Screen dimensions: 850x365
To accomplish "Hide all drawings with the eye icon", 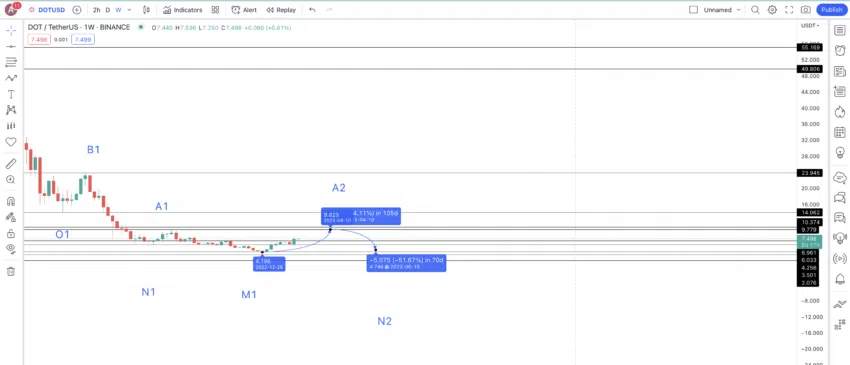I will (11, 249).
